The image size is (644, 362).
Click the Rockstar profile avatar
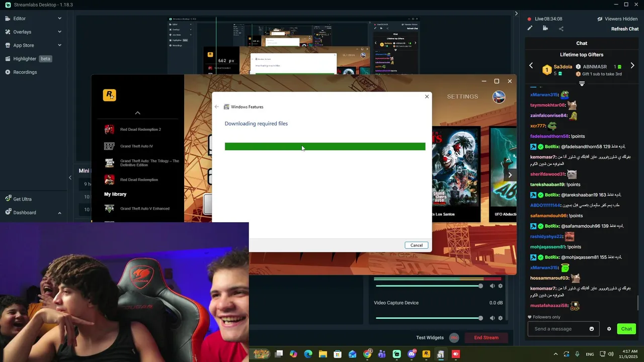499,97
